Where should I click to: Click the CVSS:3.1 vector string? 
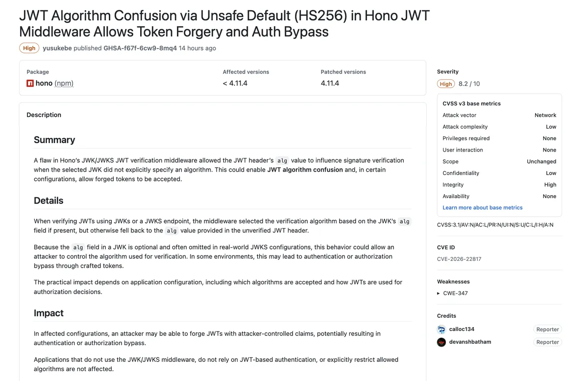click(x=495, y=225)
